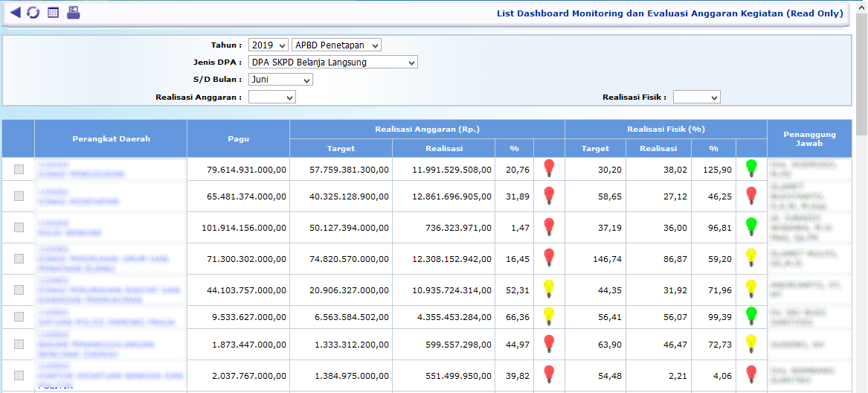This screenshot has width=868, height=393.
Task: Click the print icon in toolbar
Action: pyautogui.click(x=73, y=13)
